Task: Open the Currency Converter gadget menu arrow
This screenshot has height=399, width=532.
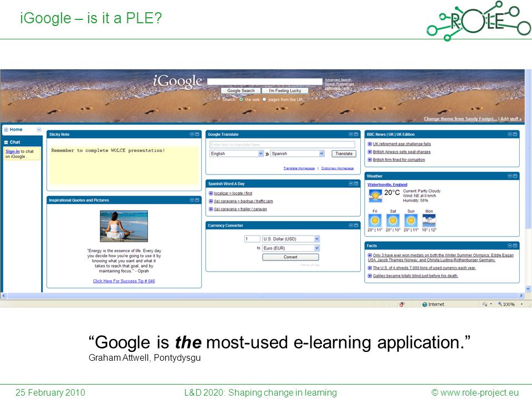Action: (351, 226)
